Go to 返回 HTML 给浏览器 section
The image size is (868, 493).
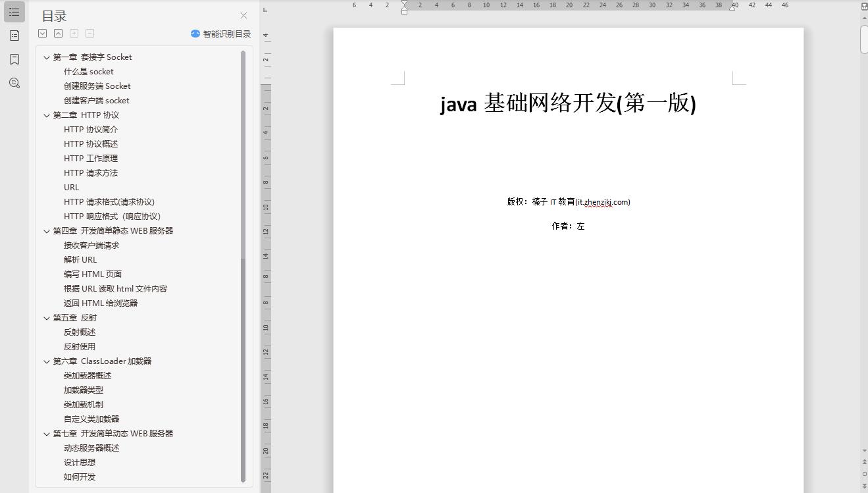(x=101, y=303)
